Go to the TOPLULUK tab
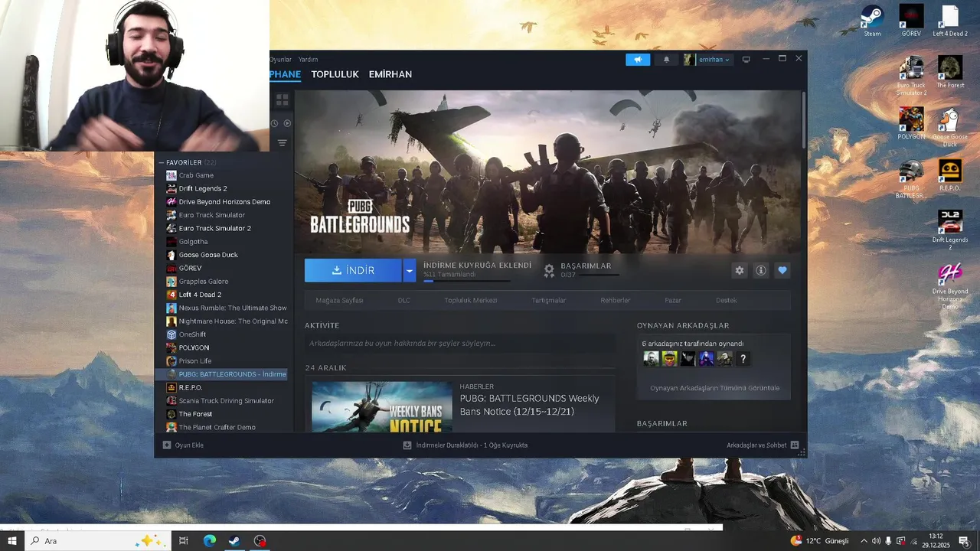This screenshot has width=980, height=551. click(335, 74)
